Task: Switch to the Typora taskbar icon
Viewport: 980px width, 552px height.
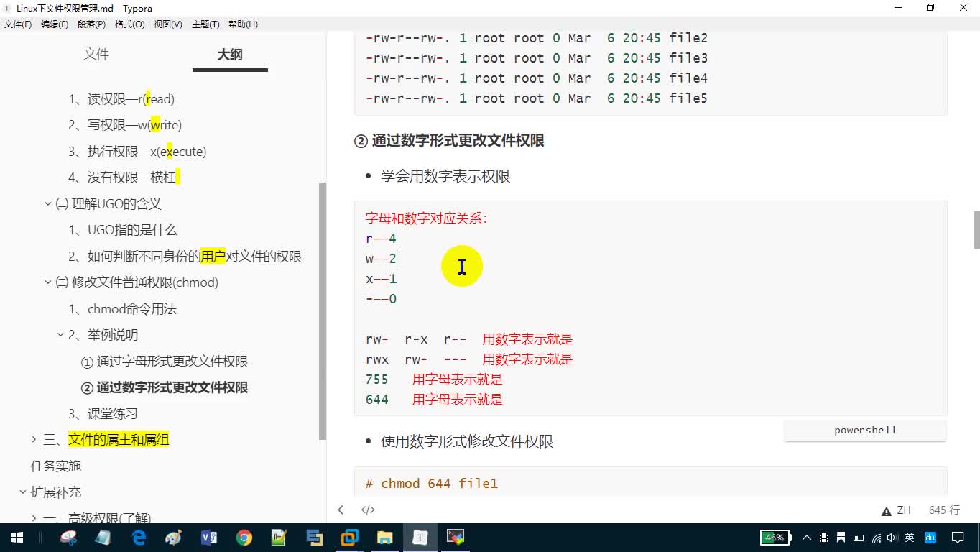Action: [420, 538]
